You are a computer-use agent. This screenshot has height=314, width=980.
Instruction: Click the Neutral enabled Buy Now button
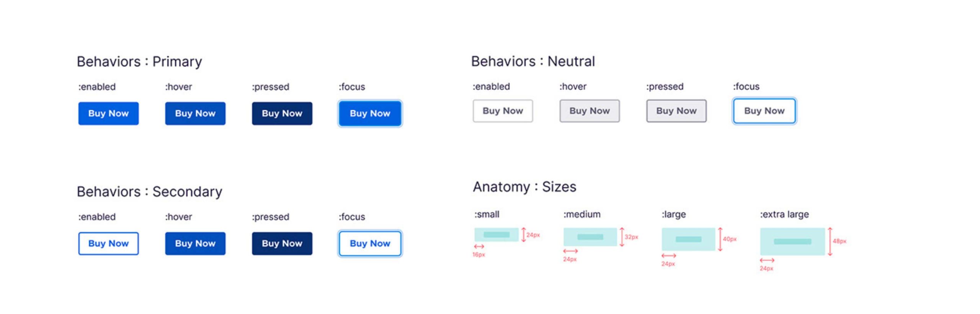pos(503,111)
